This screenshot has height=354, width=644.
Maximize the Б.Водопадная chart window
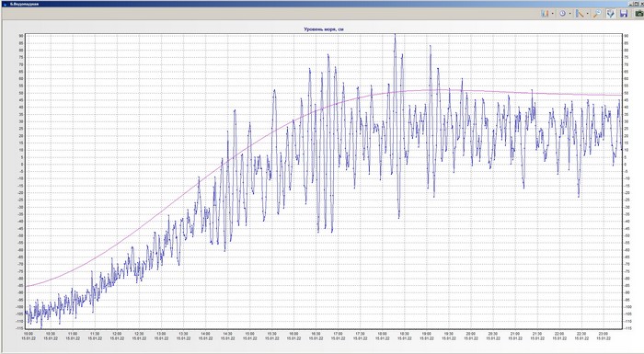pyautogui.click(x=636, y=4)
